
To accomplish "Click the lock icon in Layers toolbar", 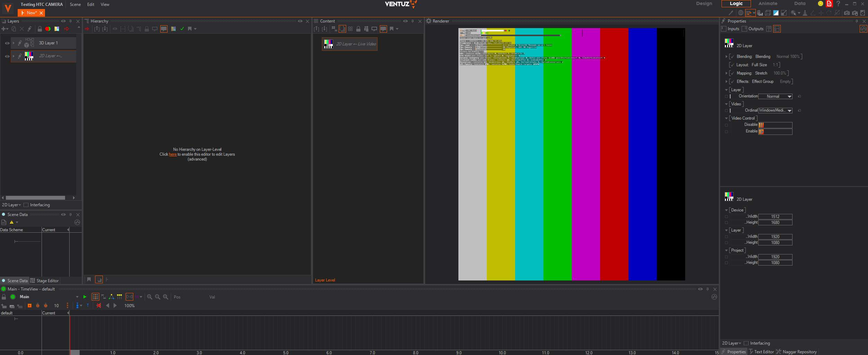I will (x=40, y=29).
